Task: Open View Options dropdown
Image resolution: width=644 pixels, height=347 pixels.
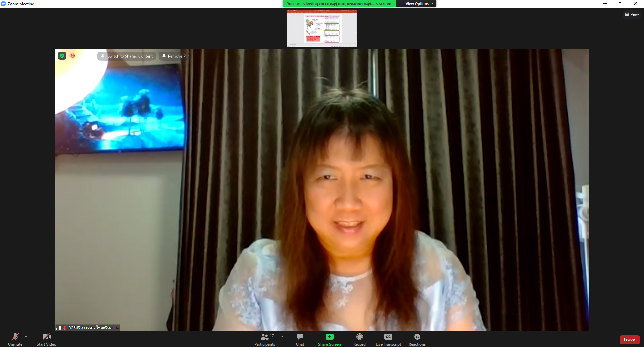Action: 419,4
